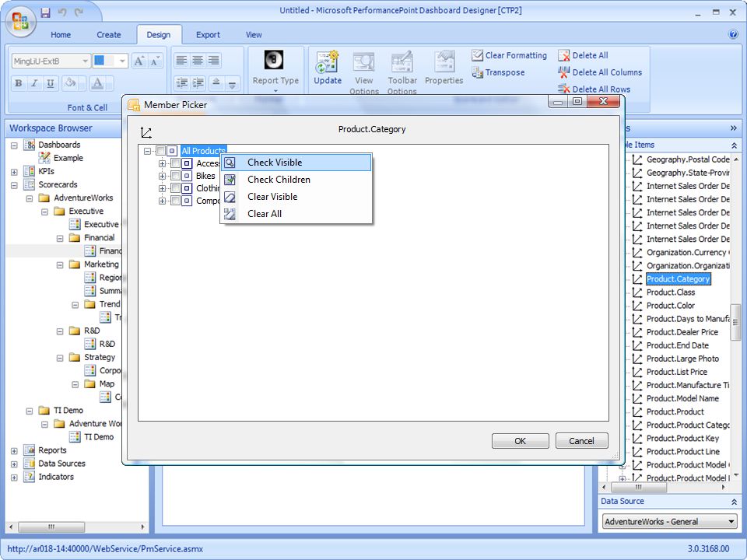Select Data Sources in Workspace Browser
This screenshot has height=560, width=747.
[61, 464]
